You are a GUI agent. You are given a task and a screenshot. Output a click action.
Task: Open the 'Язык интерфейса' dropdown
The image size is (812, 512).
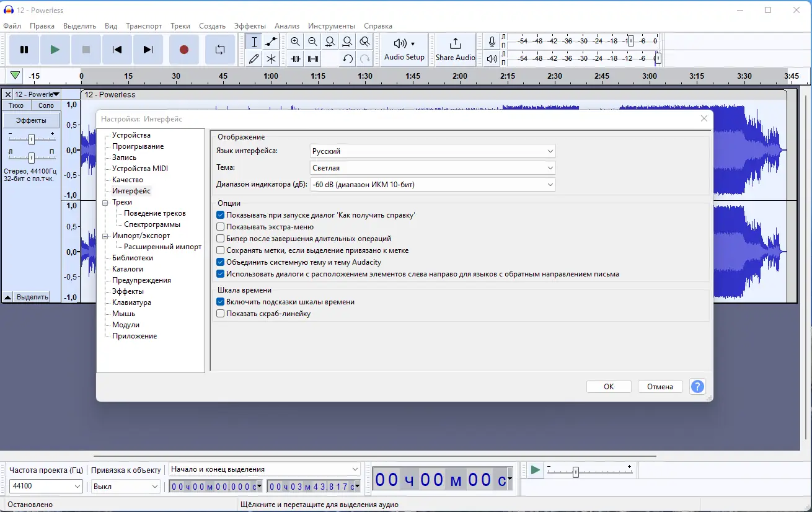[432, 151]
